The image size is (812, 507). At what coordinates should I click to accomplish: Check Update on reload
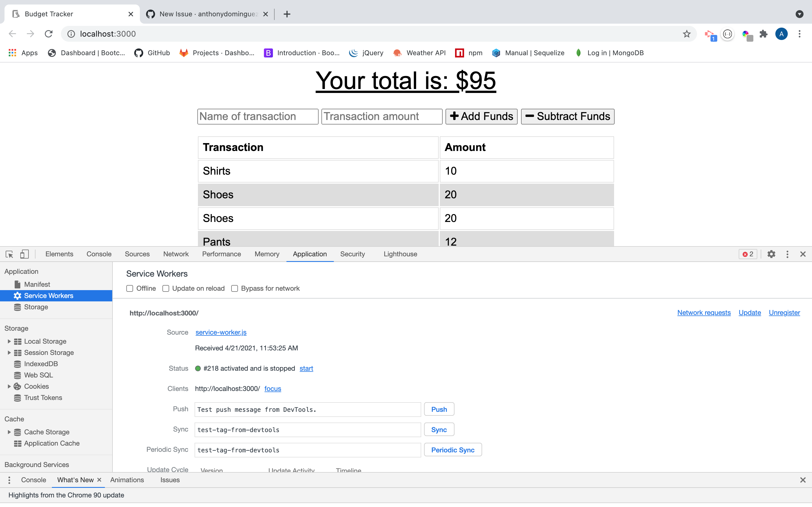[x=166, y=288]
